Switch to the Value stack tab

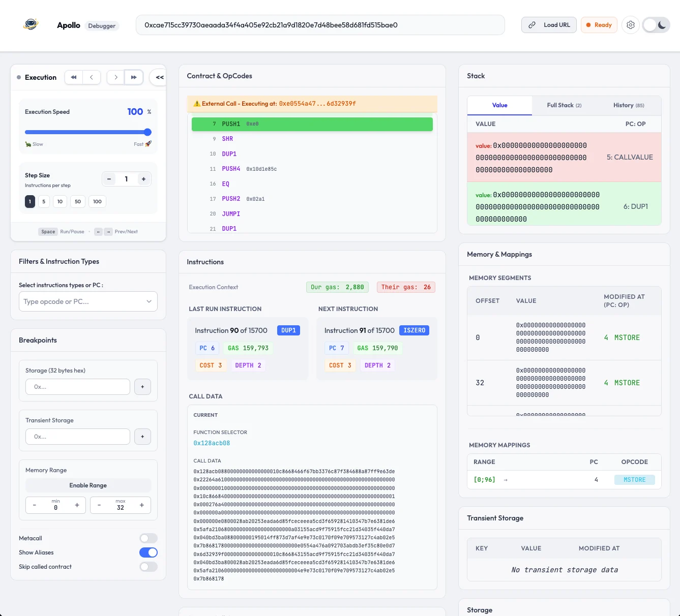tap(499, 105)
